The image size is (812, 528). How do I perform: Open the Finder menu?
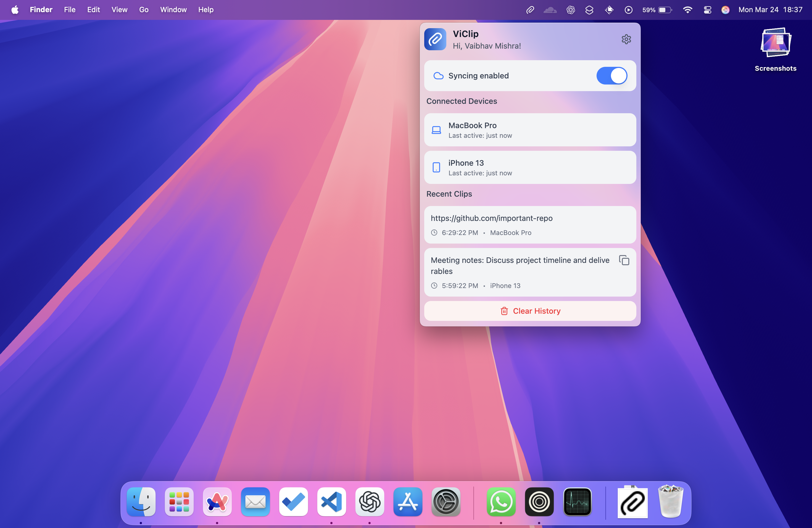pos(41,10)
